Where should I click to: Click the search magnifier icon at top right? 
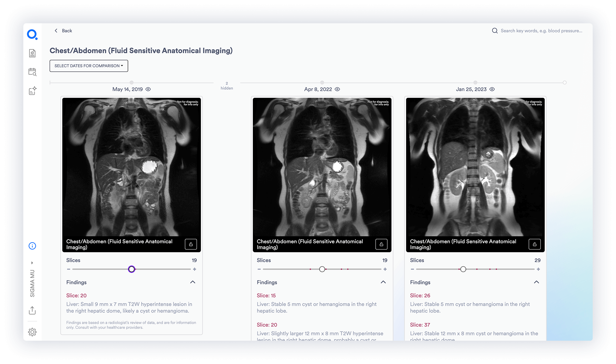[495, 30]
